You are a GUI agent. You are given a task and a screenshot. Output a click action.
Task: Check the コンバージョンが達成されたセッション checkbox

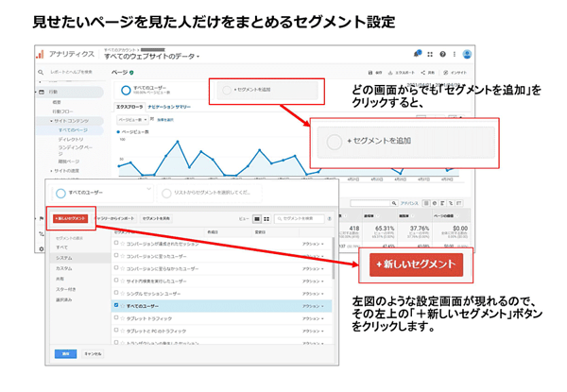116,243
